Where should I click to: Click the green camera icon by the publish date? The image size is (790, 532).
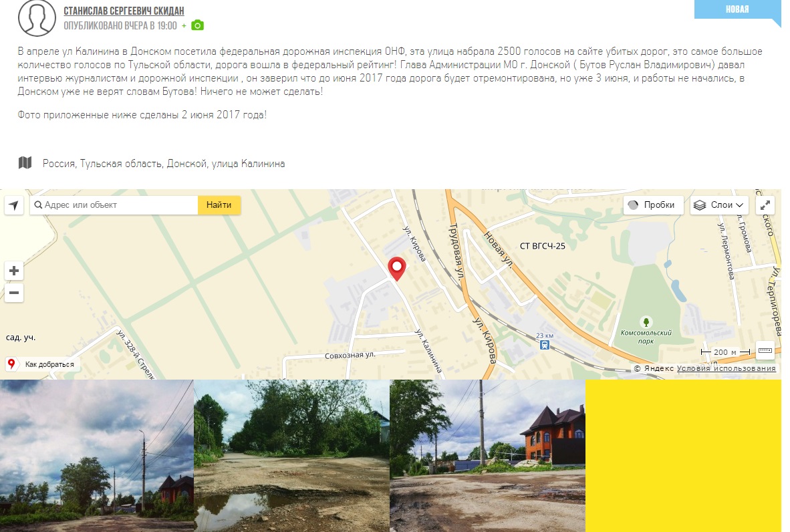tap(198, 25)
